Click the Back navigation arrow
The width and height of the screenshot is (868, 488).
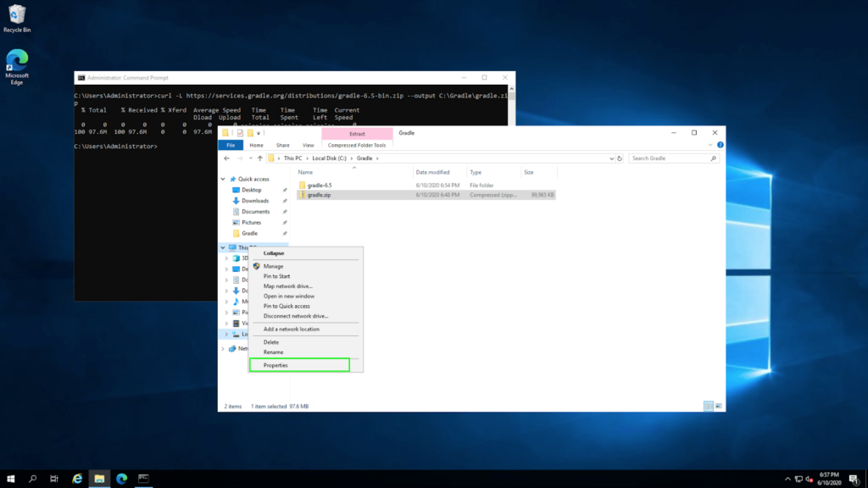tap(227, 158)
